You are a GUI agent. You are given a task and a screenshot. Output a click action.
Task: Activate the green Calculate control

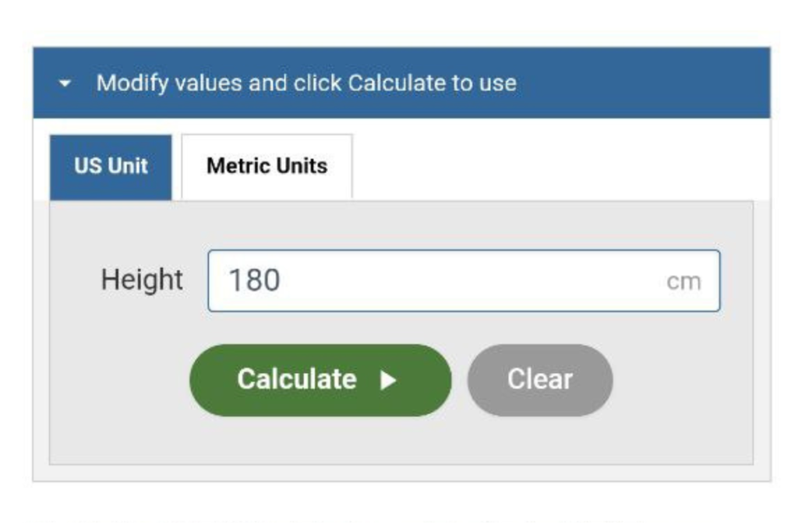[320, 379]
